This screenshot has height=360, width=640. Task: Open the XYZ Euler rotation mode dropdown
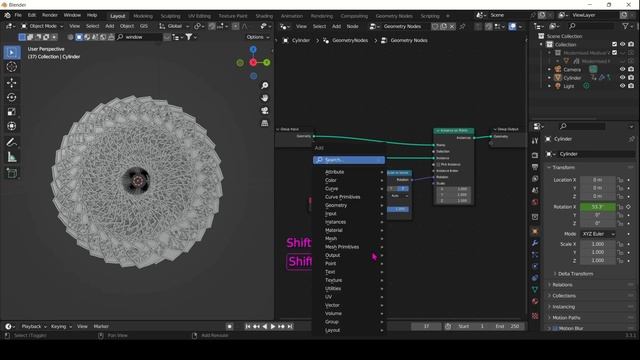[x=598, y=234]
